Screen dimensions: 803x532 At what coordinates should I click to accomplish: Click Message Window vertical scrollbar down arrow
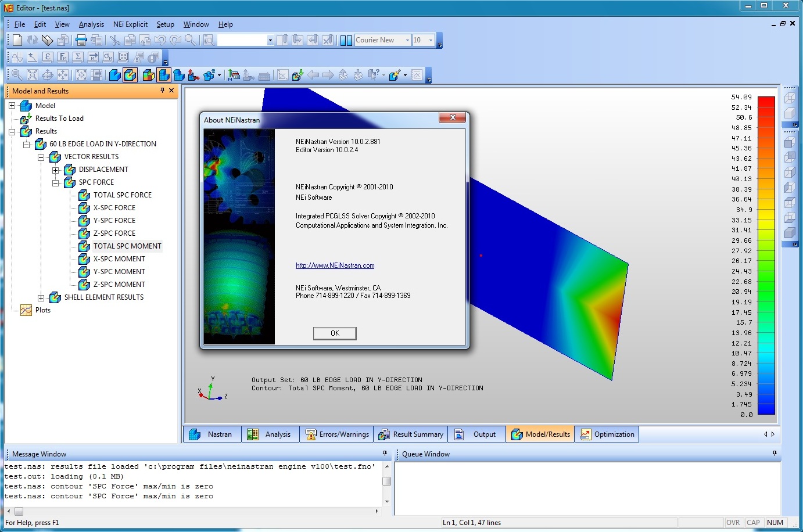pyautogui.click(x=387, y=501)
